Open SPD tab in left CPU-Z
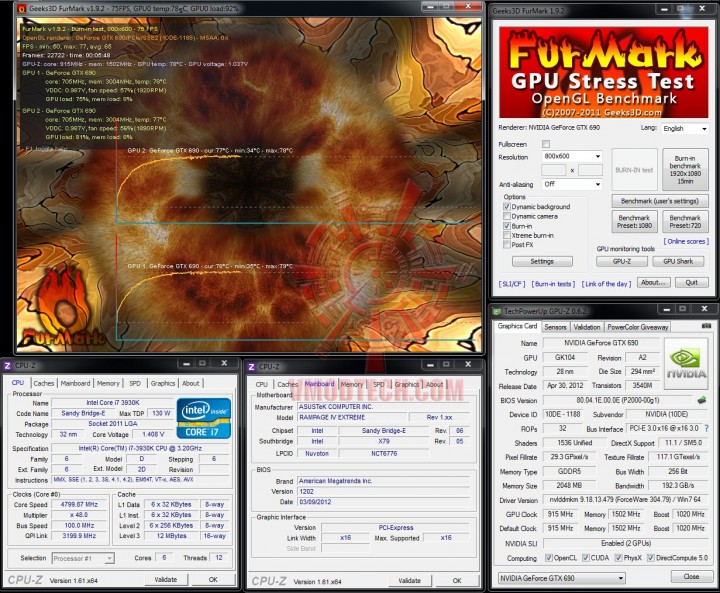720x593 pixels. coord(135,383)
